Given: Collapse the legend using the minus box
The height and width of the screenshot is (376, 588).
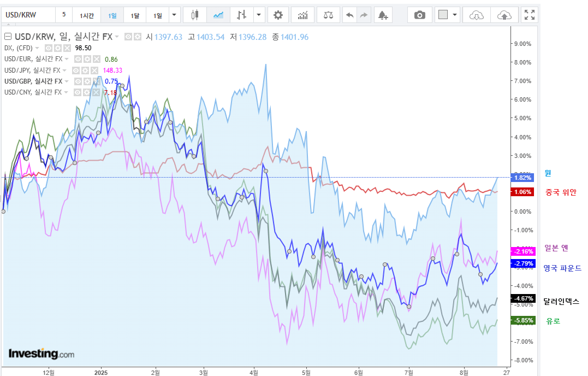Looking at the screenshot, I should point(8,37).
